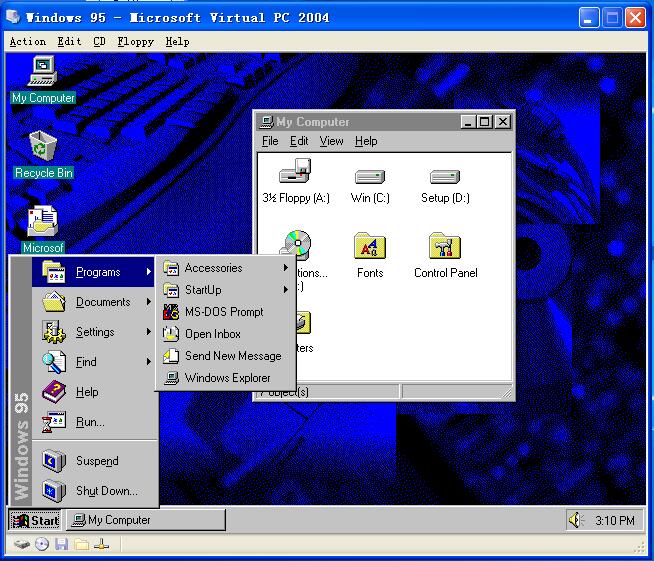Click the floppy disk icon in Virtual PC status bar
654x561 pixels.
pyautogui.click(x=61, y=544)
